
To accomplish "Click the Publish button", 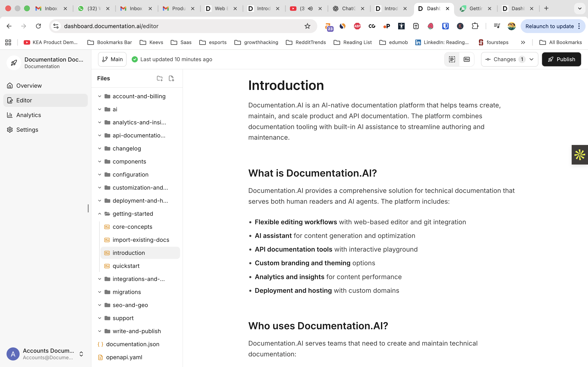I will click(561, 59).
